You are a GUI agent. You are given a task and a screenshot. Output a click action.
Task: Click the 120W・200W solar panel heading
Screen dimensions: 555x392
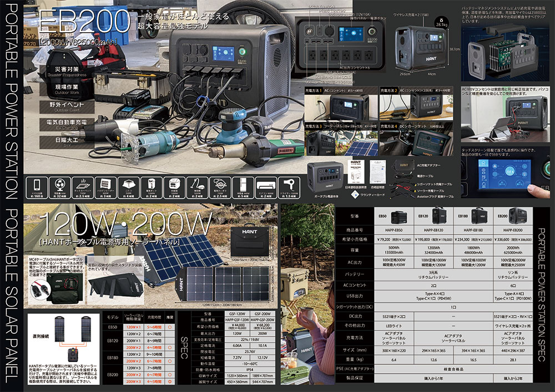(x=125, y=225)
